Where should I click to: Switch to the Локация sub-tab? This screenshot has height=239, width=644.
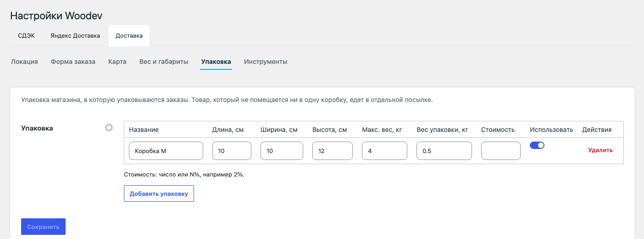(x=24, y=62)
